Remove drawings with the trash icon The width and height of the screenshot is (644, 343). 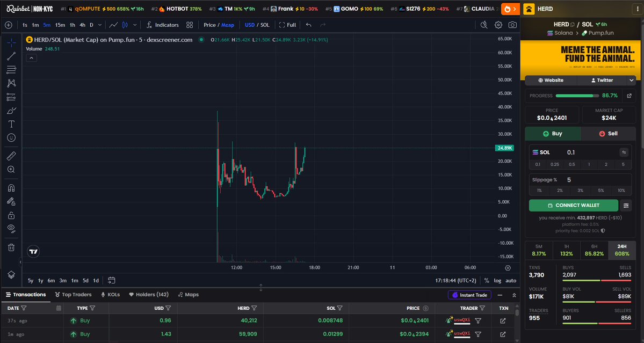[11, 247]
